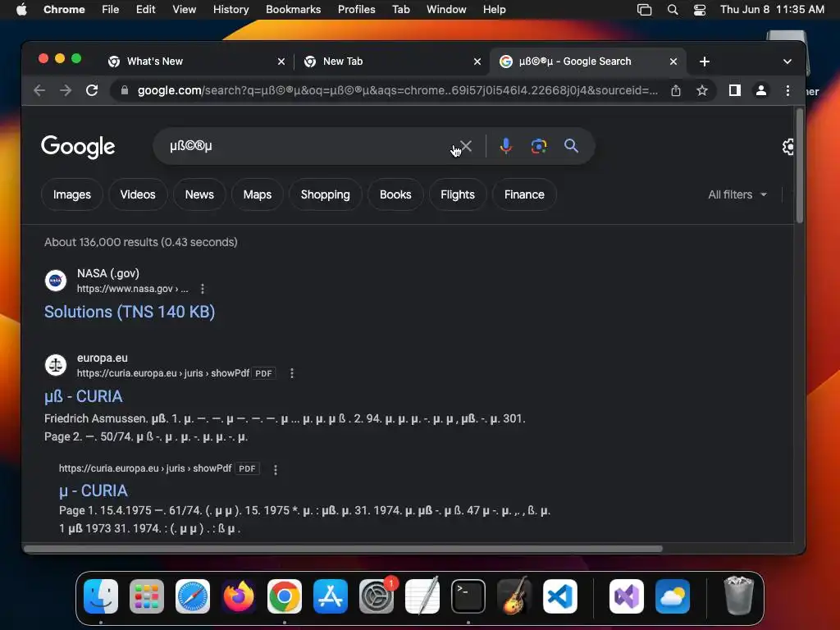The height and width of the screenshot is (630, 840).
Task: Open Google Lens image search
Action: 538,146
